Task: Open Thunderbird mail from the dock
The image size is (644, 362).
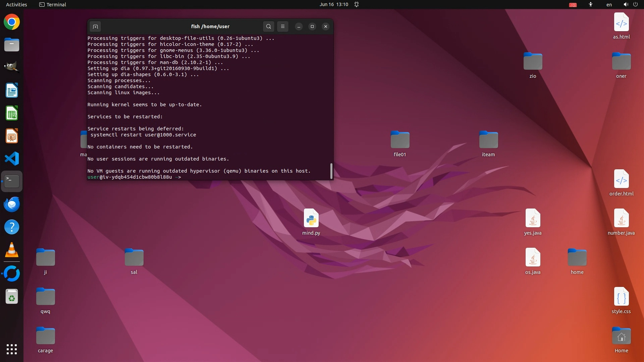Action: (12, 204)
